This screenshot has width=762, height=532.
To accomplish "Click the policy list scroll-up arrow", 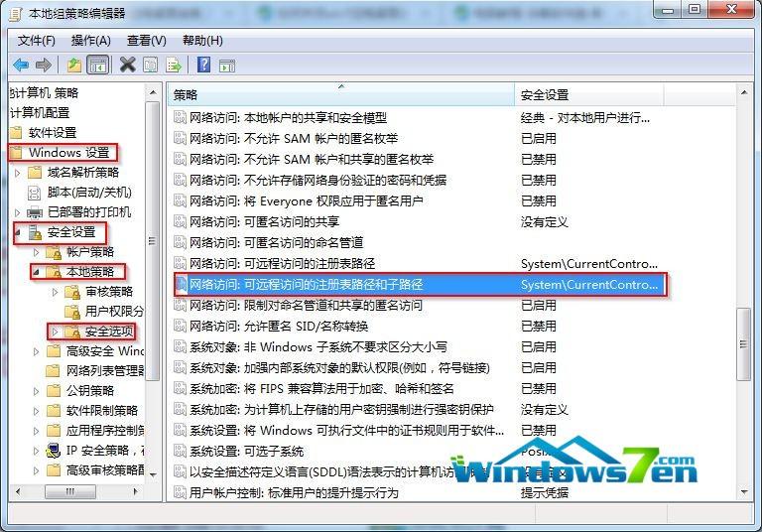I will [x=743, y=92].
